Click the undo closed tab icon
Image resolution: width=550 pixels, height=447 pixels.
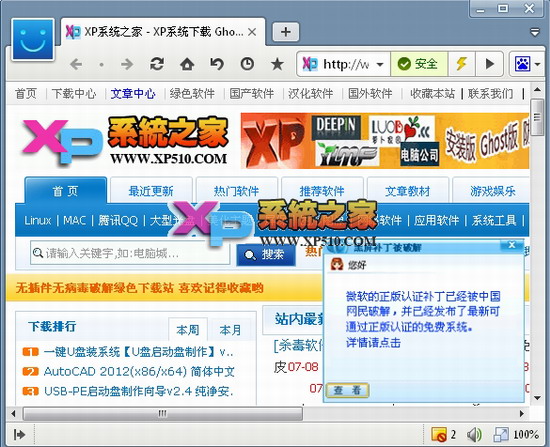tap(217, 64)
